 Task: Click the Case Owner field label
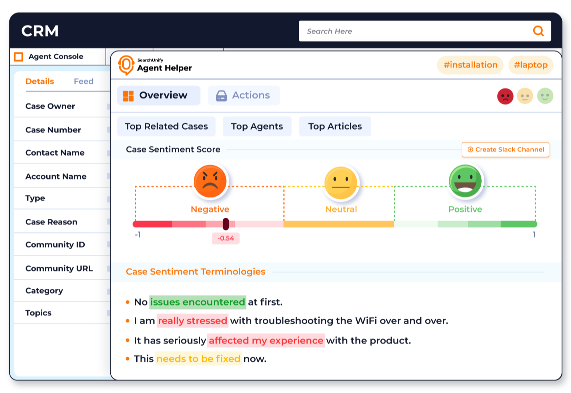coord(50,106)
